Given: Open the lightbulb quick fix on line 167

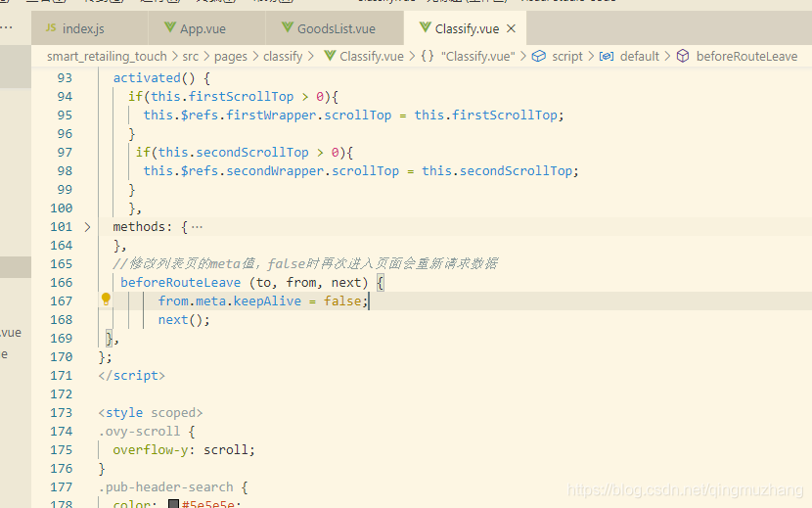Looking at the screenshot, I should [x=106, y=300].
